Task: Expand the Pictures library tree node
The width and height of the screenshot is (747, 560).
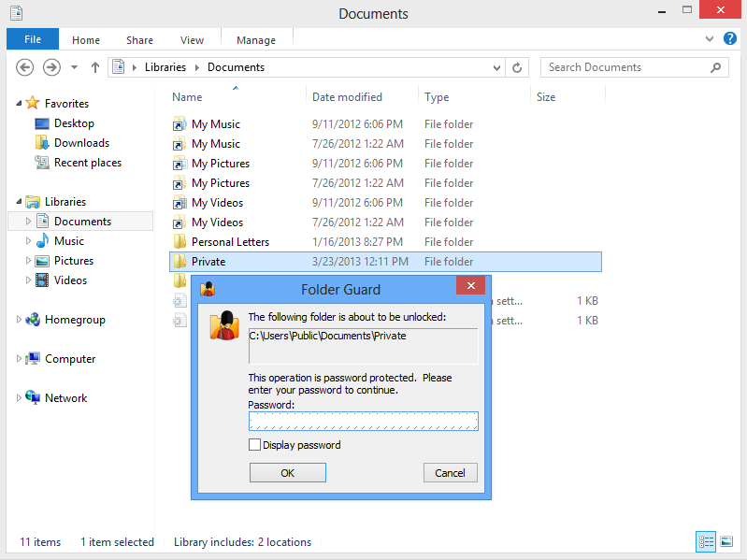Action: tap(28, 261)
